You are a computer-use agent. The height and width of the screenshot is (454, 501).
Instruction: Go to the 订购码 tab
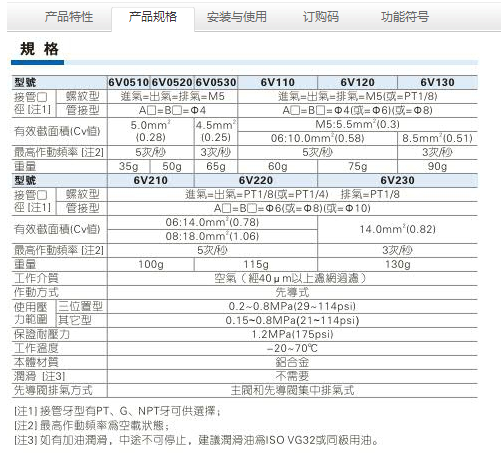click(x=321, y=17)
